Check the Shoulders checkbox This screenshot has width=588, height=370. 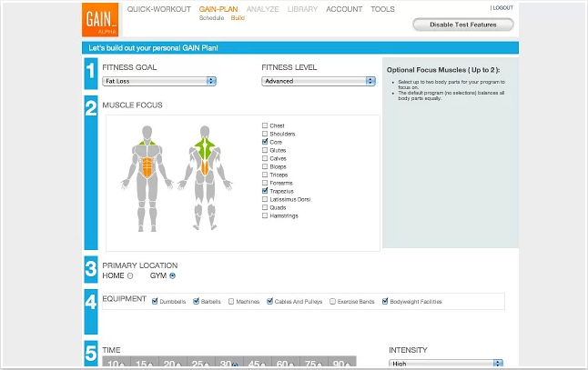point(265,134)
